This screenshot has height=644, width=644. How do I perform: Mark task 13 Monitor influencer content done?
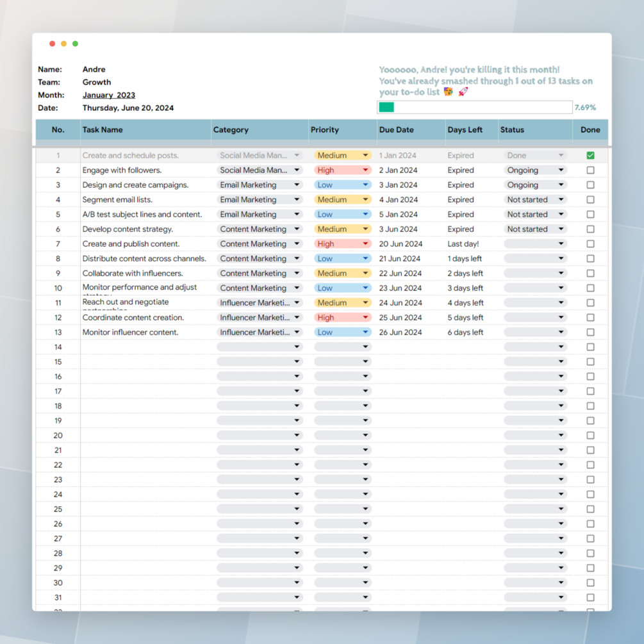pyautogui.click(x=591, y=333)
